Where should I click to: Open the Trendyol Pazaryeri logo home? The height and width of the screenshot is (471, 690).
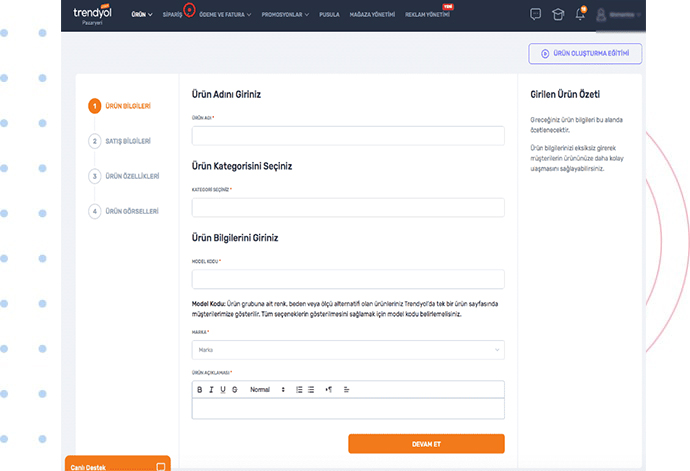point(92,15)
